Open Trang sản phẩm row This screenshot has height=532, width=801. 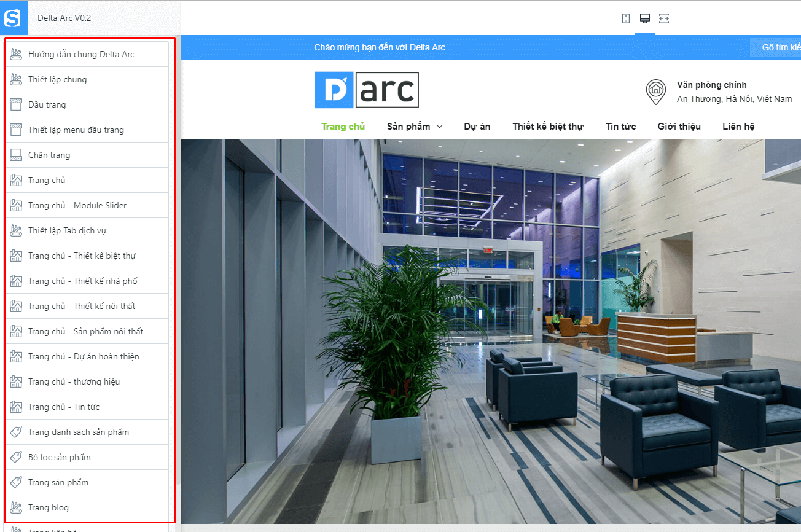pos(87,482)
